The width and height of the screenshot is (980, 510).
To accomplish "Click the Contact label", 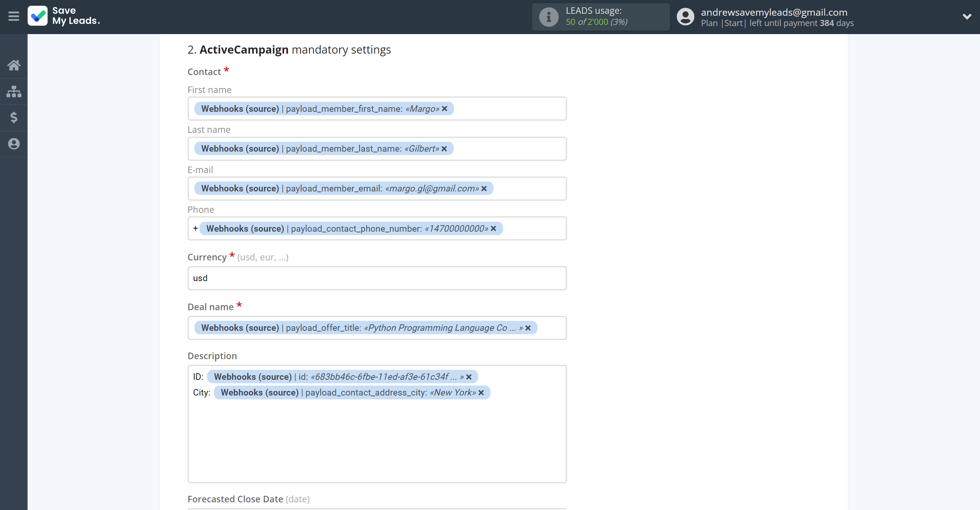I will [x=204, y=72].
